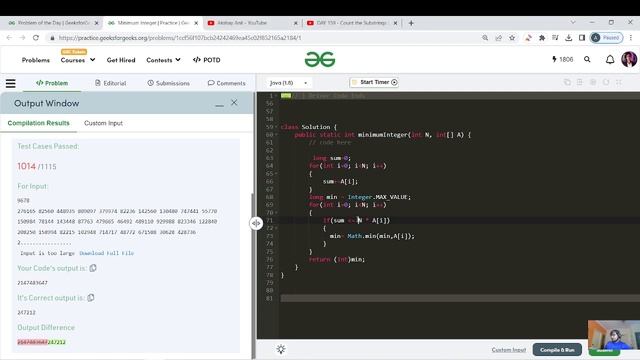Switch to the Problem tab
This screenshot has height=360, width=640.
click(52, 83)
